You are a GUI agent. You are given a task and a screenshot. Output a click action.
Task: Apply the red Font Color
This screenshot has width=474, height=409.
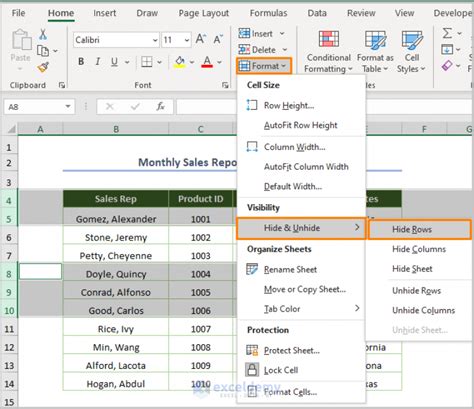click(207, 62)
